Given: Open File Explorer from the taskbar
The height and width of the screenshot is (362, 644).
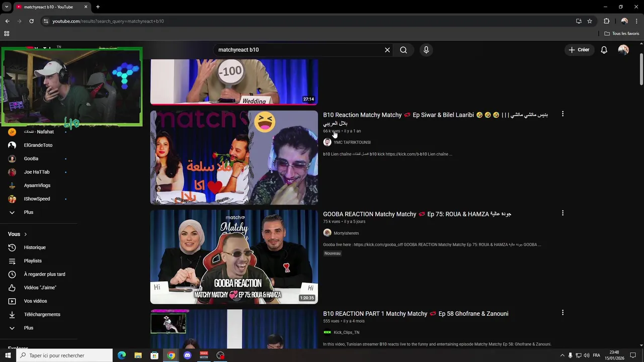Looking at the screenshot, I should tap(138, 355).
